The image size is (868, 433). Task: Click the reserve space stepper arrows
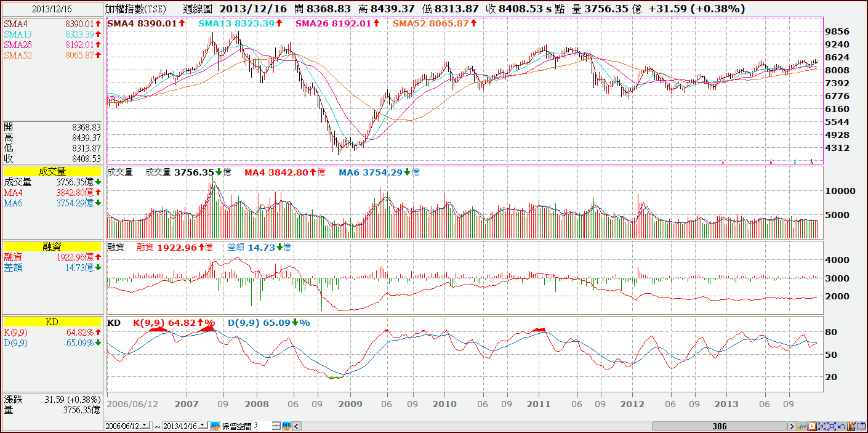(x=276, y=426)
